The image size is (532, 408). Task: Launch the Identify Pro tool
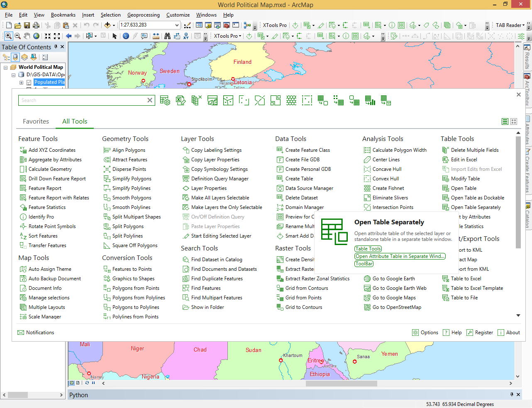37,217
